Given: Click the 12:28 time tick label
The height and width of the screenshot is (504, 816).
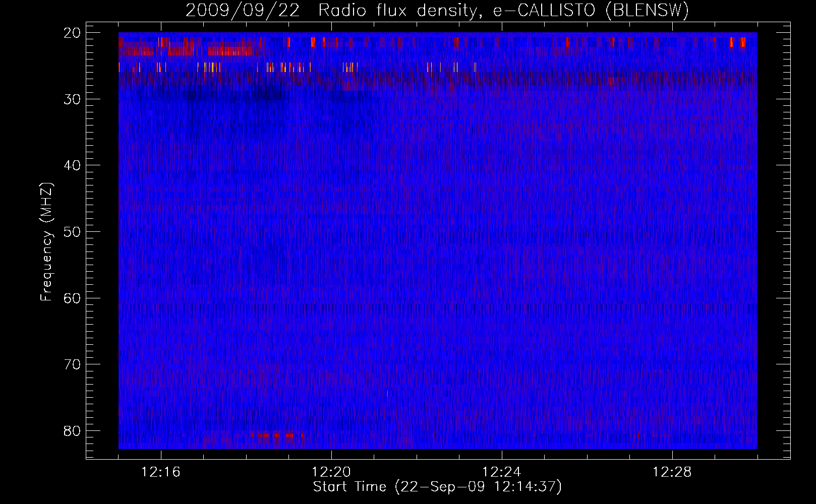Looking at the screenshot, I should (x=672, y=472).
